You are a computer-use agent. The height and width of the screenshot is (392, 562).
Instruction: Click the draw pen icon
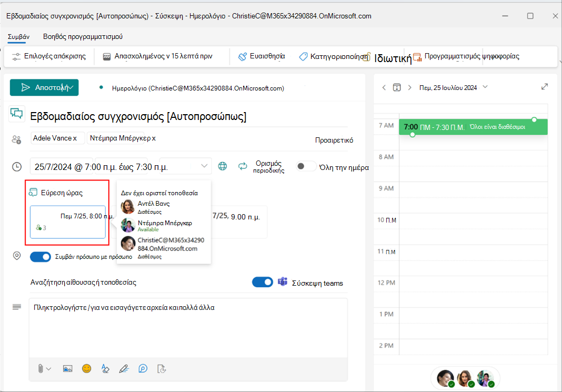point(124,369)
